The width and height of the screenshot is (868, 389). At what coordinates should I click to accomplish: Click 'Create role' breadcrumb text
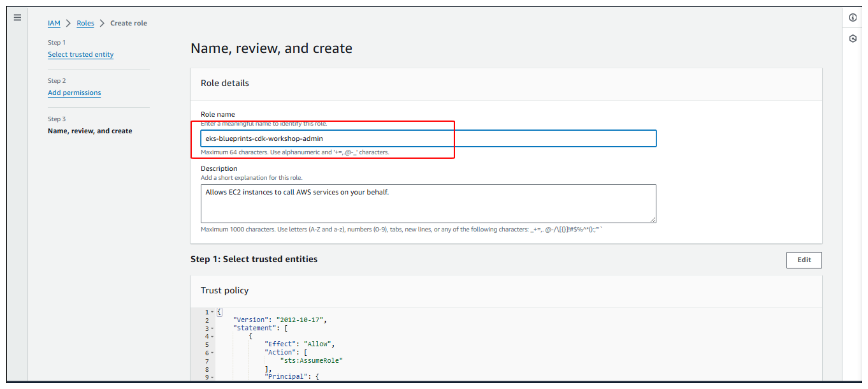129,23
